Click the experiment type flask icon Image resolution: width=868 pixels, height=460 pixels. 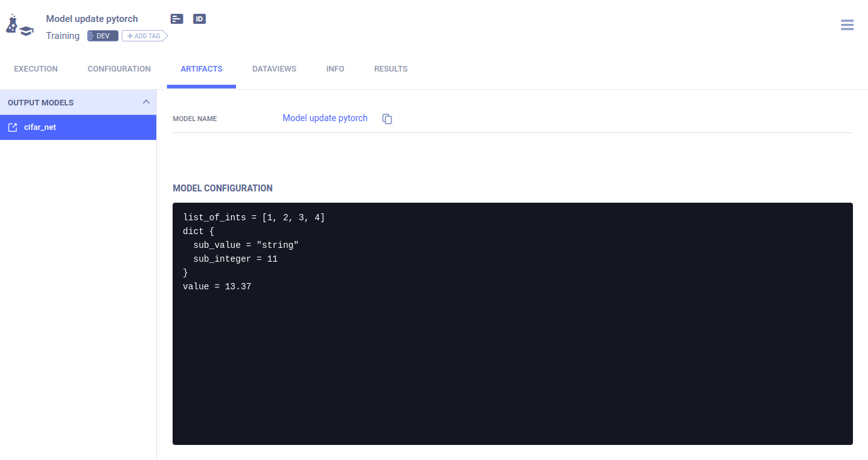click(x=19, y=26)
